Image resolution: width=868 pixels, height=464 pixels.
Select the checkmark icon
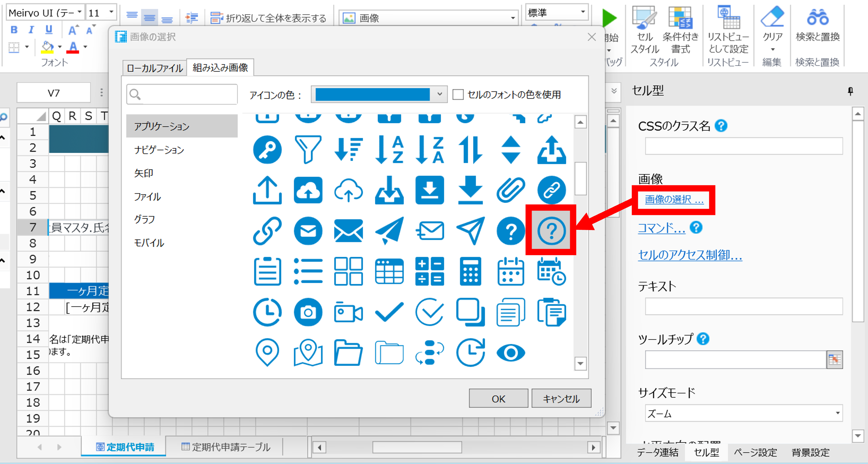389,312
